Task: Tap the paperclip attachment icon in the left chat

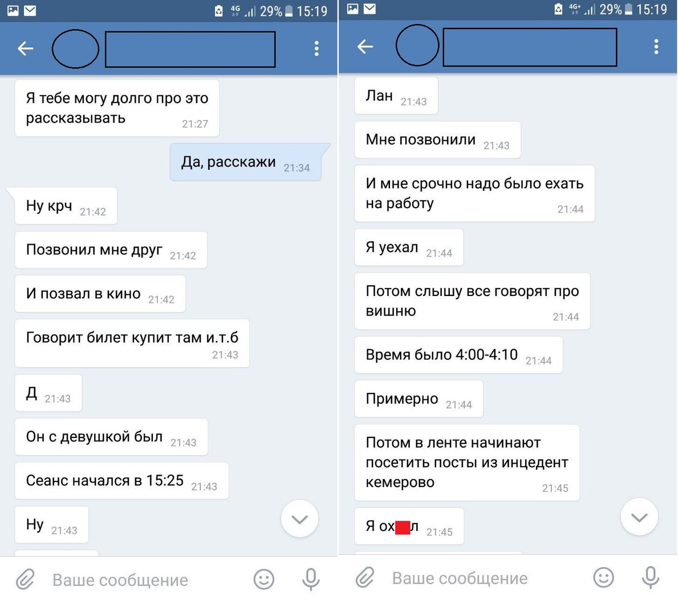Action: pyautogui.click(x=25, y=579)
